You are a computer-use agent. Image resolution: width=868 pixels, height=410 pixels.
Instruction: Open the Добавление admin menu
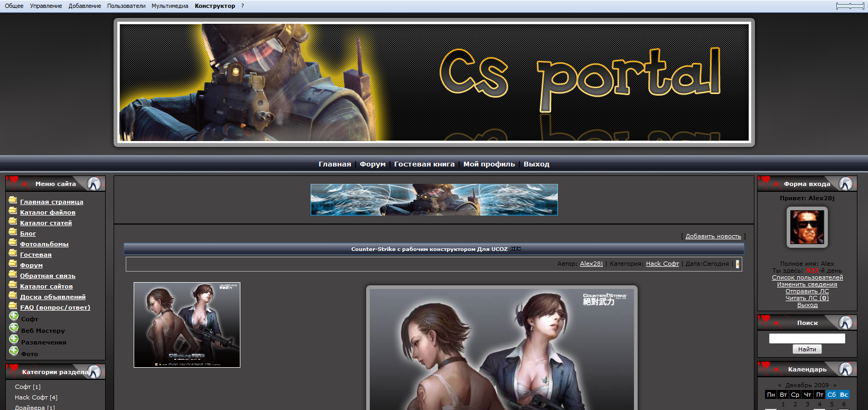coord(85,6)
